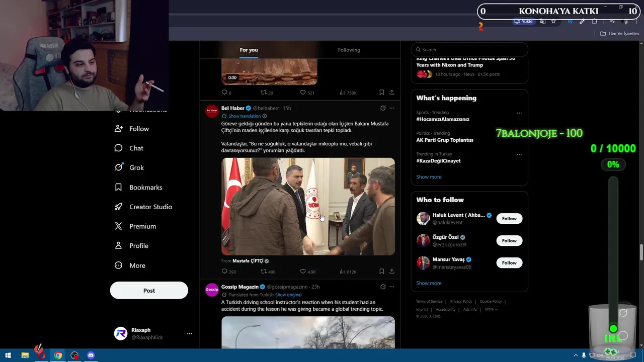This screenshot has width=644, height=362.
Task: Click Show more under What's happening
Action: pyautogui.click(x=429, y=177)
